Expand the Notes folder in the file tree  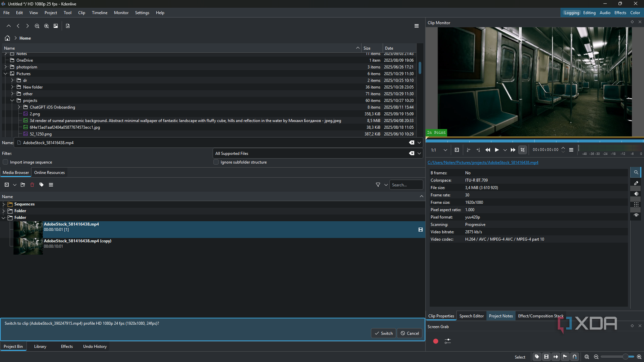coord(6,54)
